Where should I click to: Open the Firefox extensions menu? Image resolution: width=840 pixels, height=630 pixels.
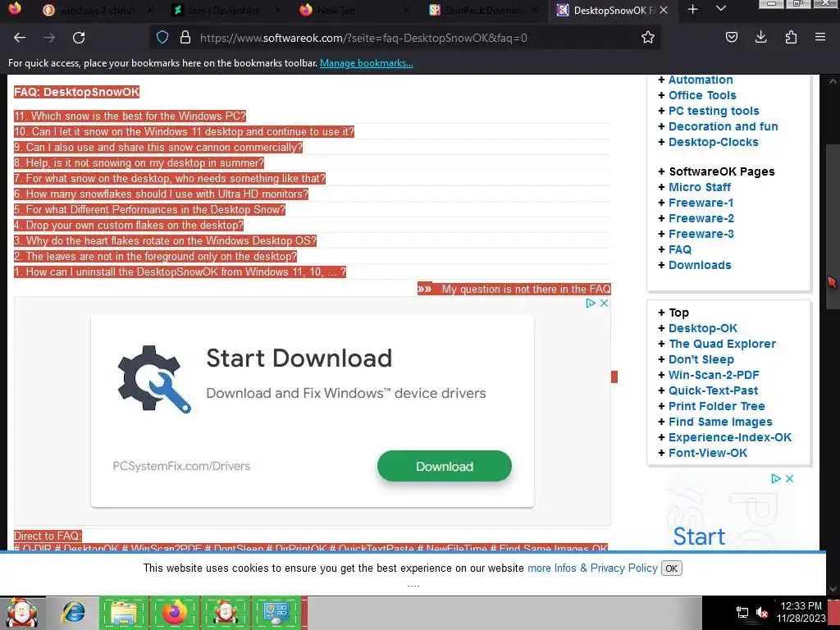pos(791,37)
